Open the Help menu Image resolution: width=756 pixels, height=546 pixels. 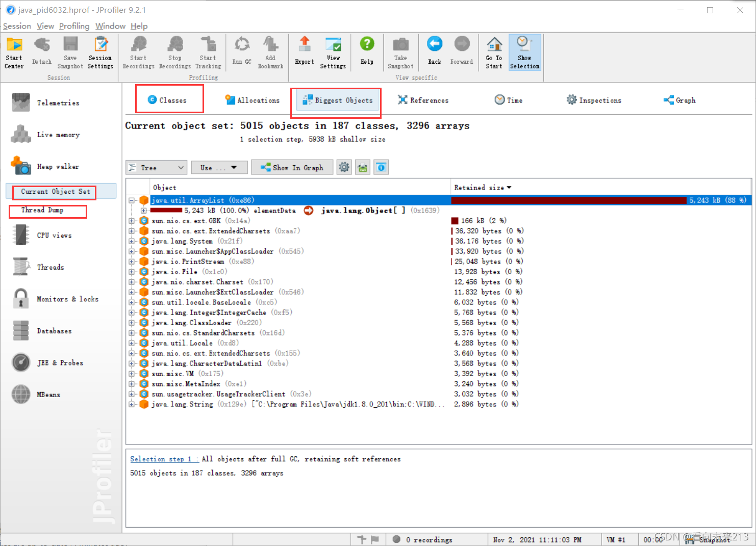click(139, 26)
